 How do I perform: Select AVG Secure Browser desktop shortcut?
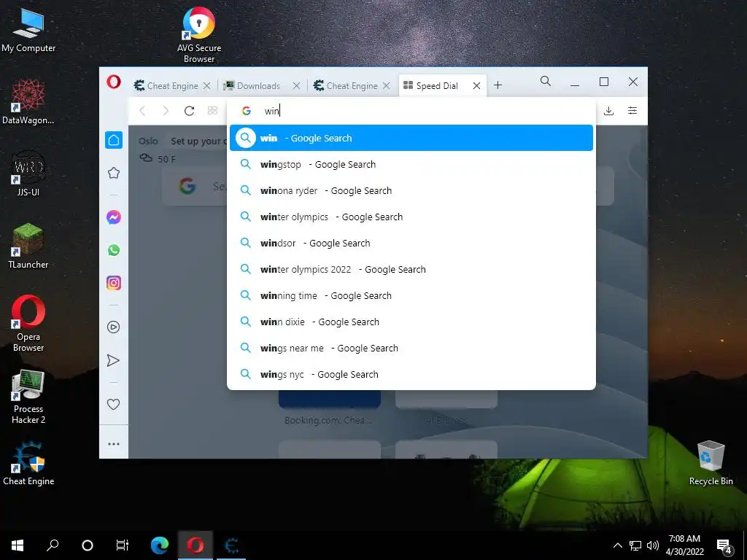click(198, 34)
